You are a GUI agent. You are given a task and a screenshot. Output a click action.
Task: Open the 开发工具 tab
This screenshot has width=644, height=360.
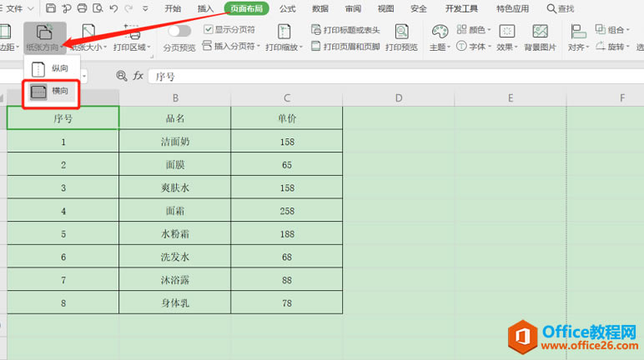coord(461,8)
